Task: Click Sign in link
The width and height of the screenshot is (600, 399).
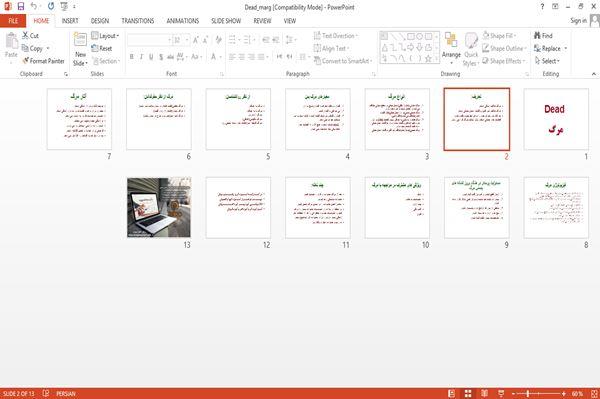Action: click(x=578, y=21)
